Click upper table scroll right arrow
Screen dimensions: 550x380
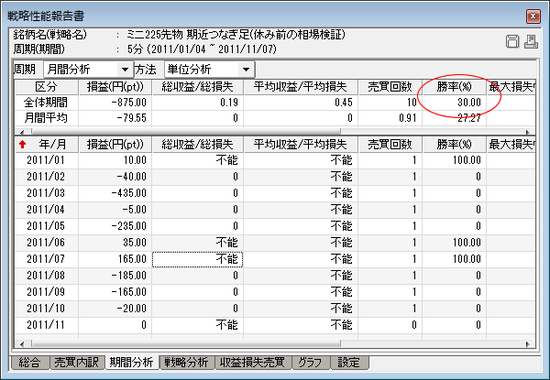[x=527, y=132]
